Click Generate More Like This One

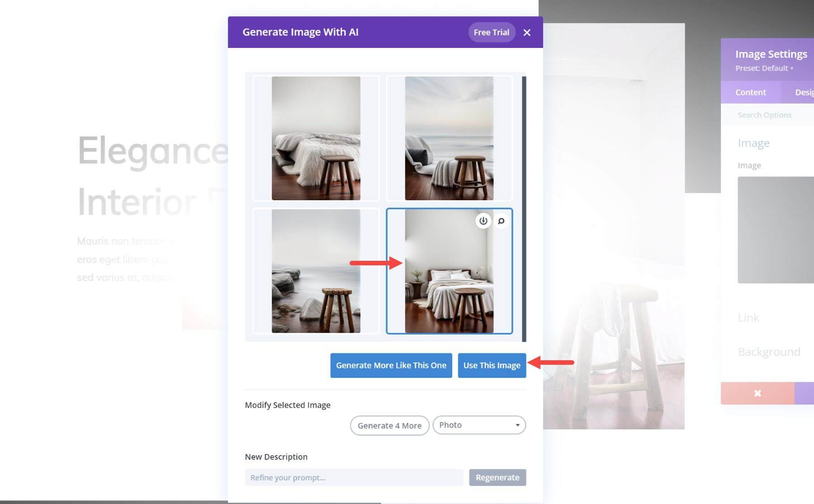coord(391,365)
